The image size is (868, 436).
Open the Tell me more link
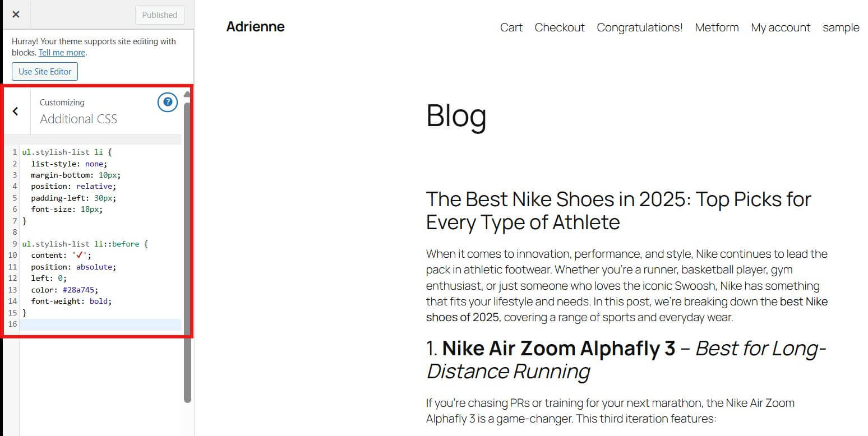(x=62, y=53)
